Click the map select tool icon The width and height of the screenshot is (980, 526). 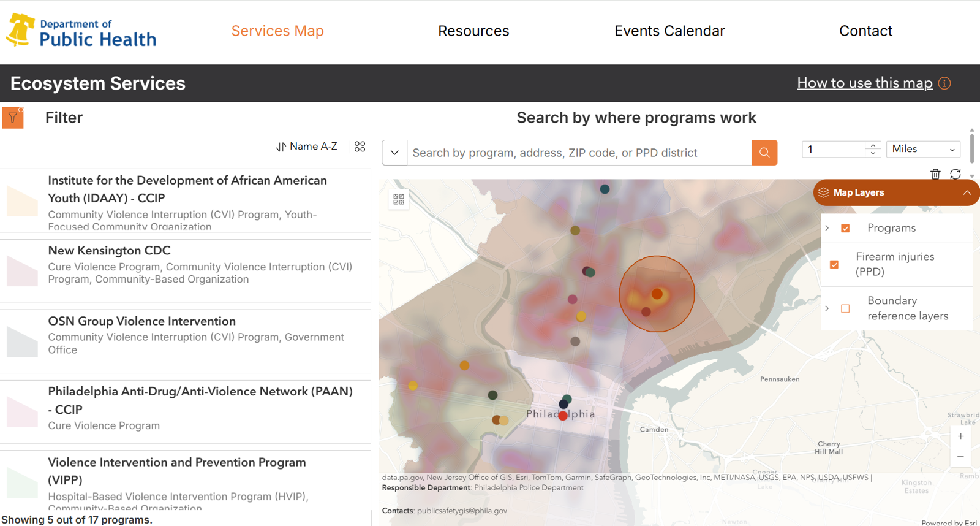(x=399, y=199)
